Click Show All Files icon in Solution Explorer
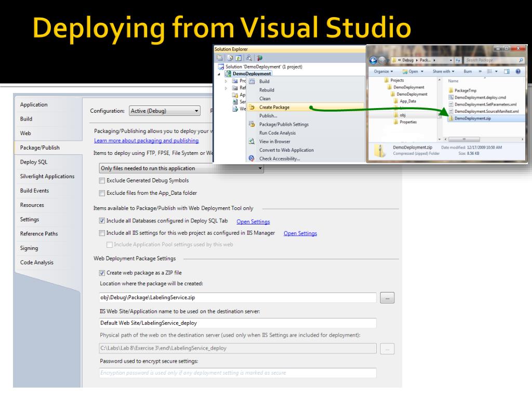This screenshot has width=532, height=399. (x=230, y=58)
